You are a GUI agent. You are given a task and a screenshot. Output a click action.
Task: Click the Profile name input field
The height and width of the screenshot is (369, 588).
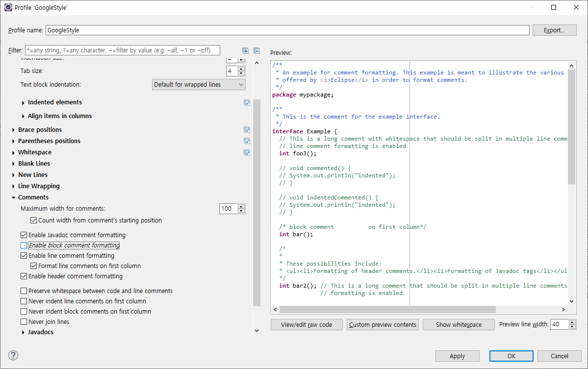click(287, 30)
